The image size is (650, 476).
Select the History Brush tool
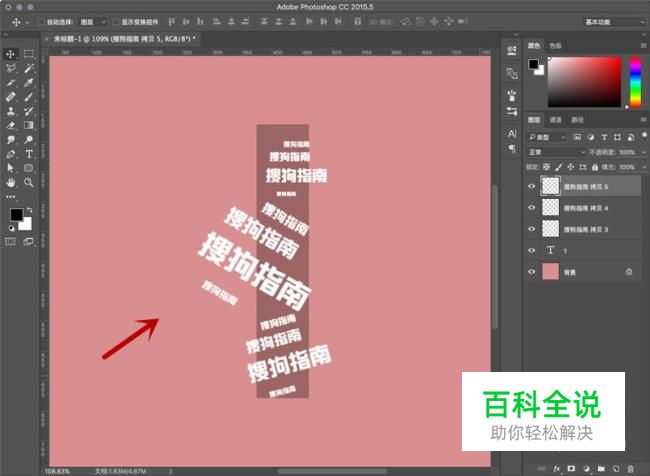pyautogui.click(x=29, y=111)
